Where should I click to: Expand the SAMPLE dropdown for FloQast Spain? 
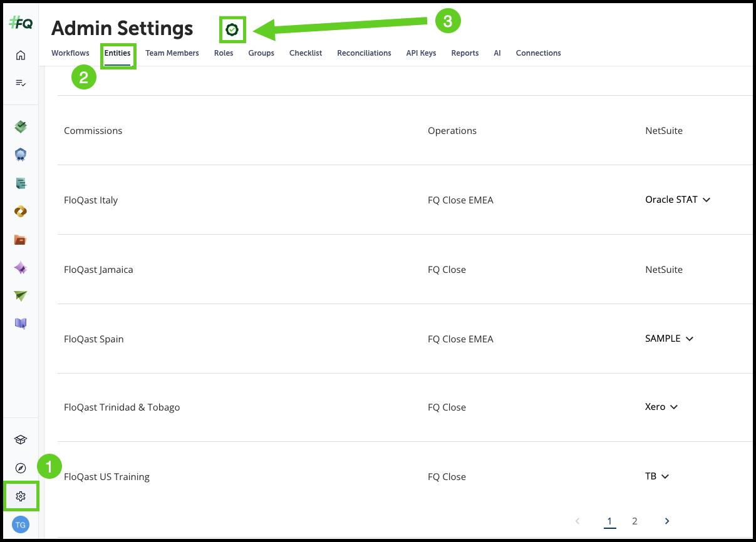pos(669,339)
